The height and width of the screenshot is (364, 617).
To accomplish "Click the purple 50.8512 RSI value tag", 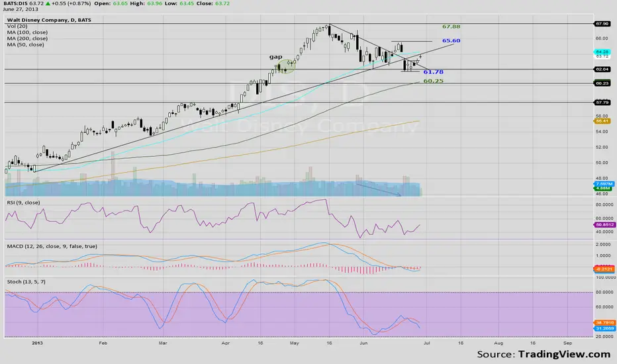I will [x=605, y=225].
